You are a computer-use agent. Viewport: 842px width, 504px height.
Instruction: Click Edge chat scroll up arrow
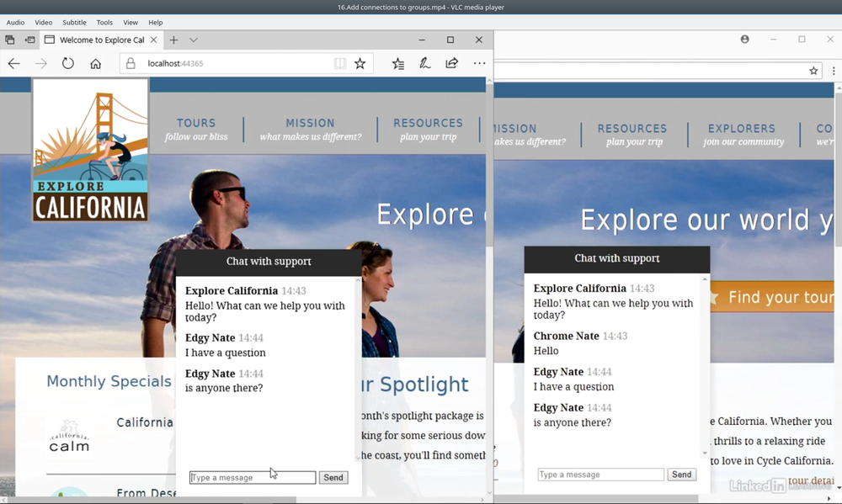click(358, 280)
